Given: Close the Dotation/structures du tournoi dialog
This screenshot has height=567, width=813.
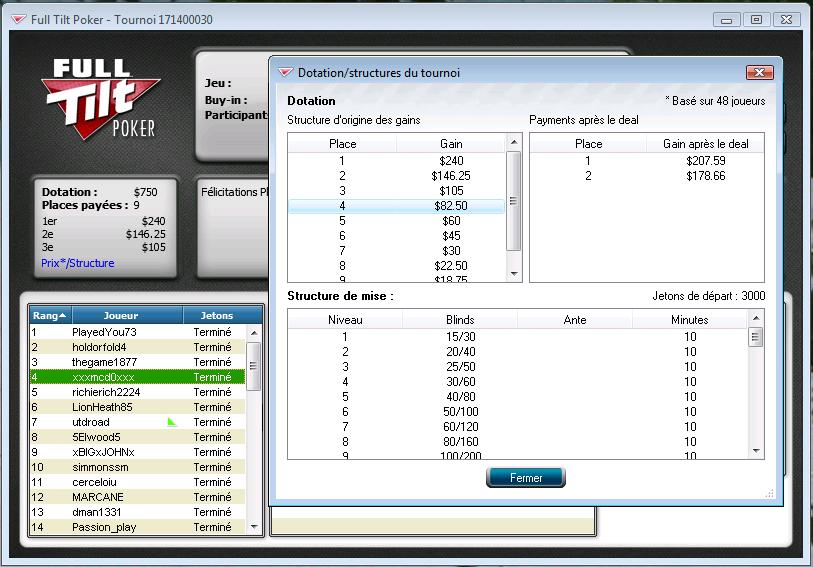Looking at the screenshot, I should [x=760, y=73].
